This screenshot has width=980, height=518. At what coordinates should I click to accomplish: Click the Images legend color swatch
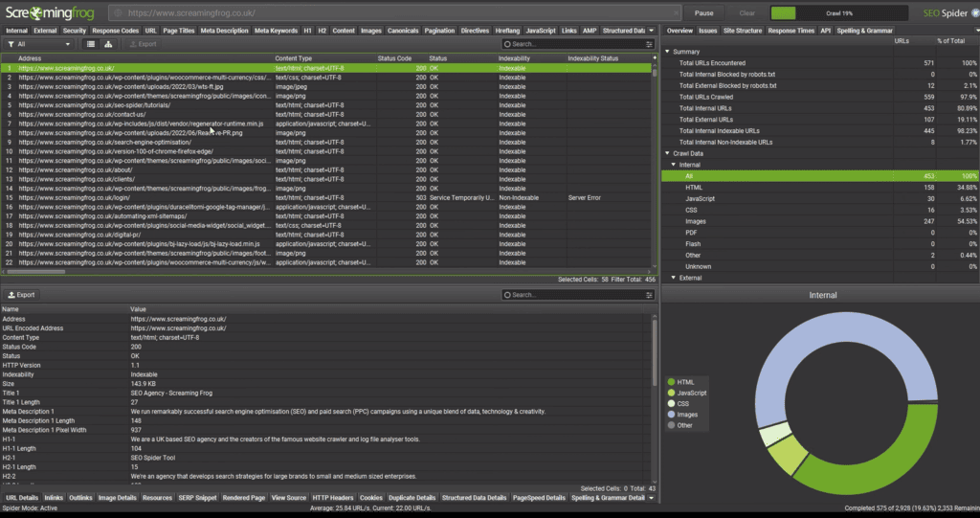tap(671, 415)
